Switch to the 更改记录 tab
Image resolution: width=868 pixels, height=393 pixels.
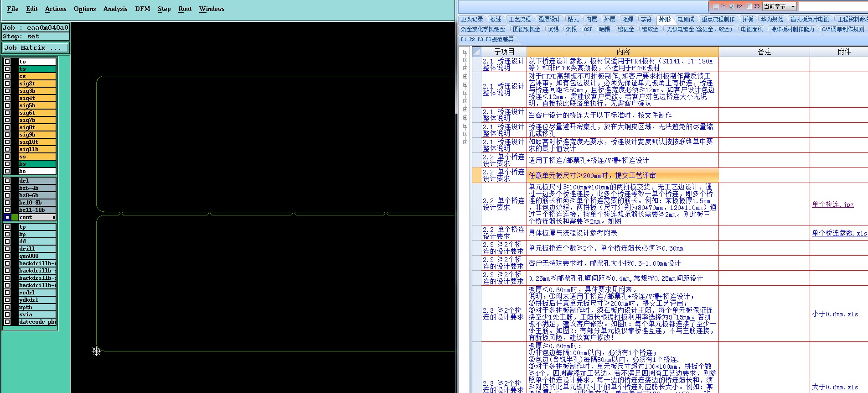(472, 19)
